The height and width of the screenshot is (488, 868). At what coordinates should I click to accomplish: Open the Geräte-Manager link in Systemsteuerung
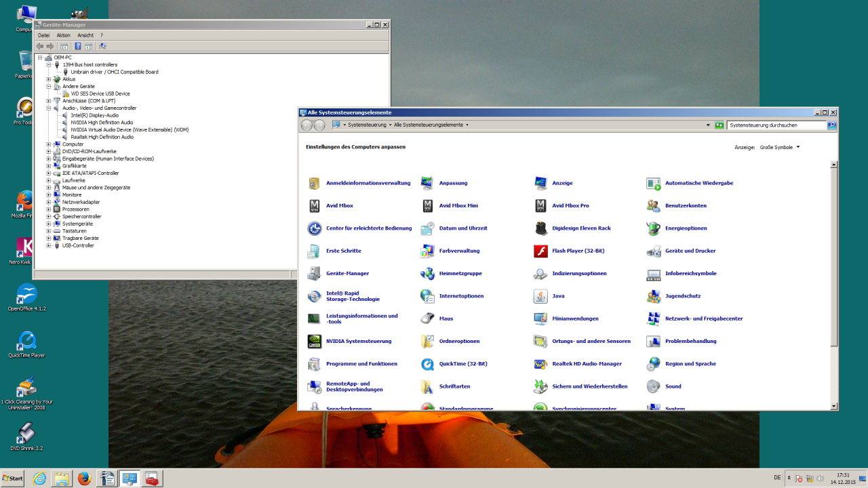click(x=347, y=273)
